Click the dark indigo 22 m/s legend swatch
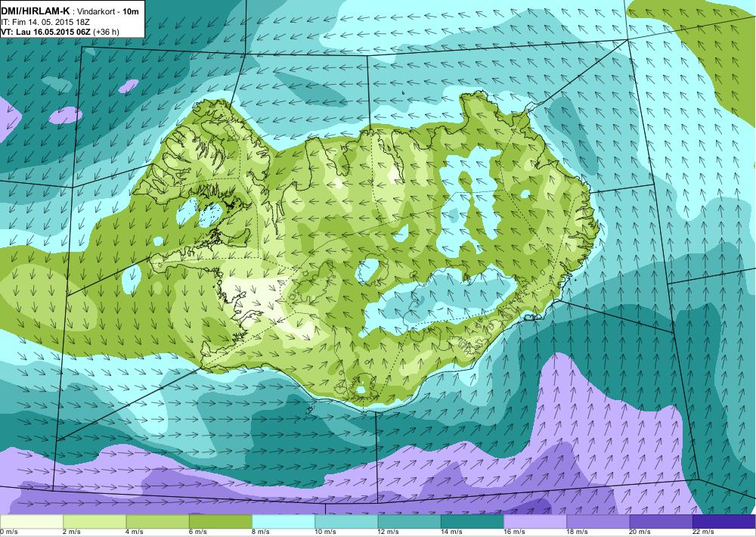756x537 pixels. 723,522
